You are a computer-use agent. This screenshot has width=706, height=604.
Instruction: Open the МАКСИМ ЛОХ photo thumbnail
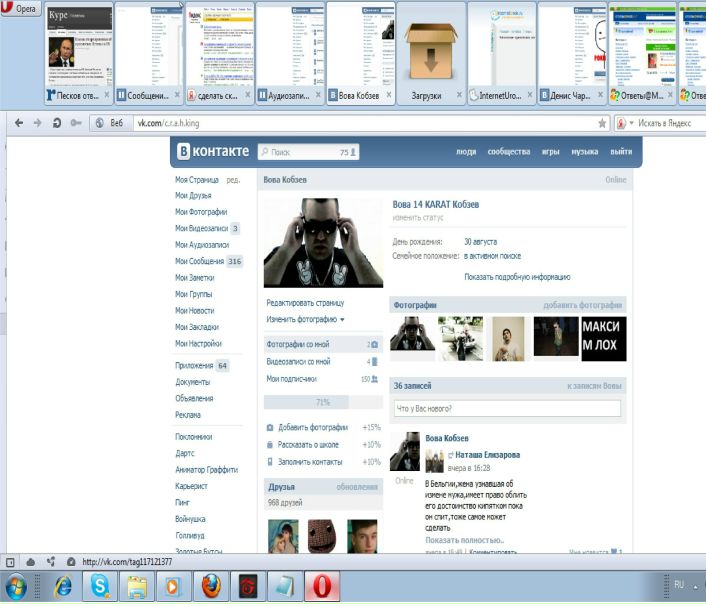tap(603, 337)
